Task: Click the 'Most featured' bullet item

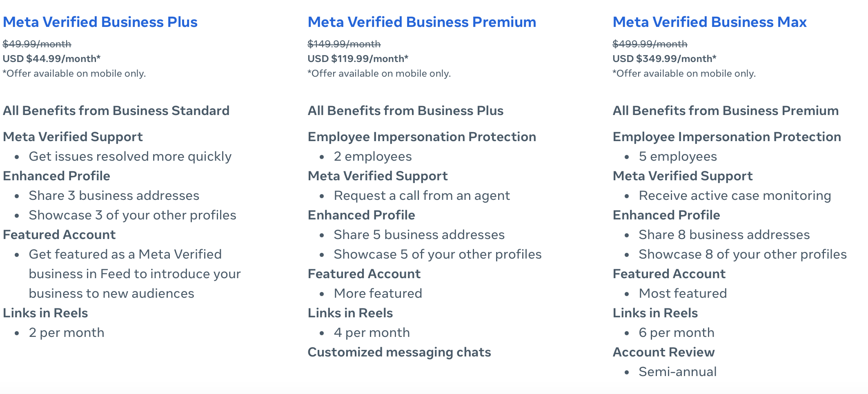Action: click(x=683, y=294)
